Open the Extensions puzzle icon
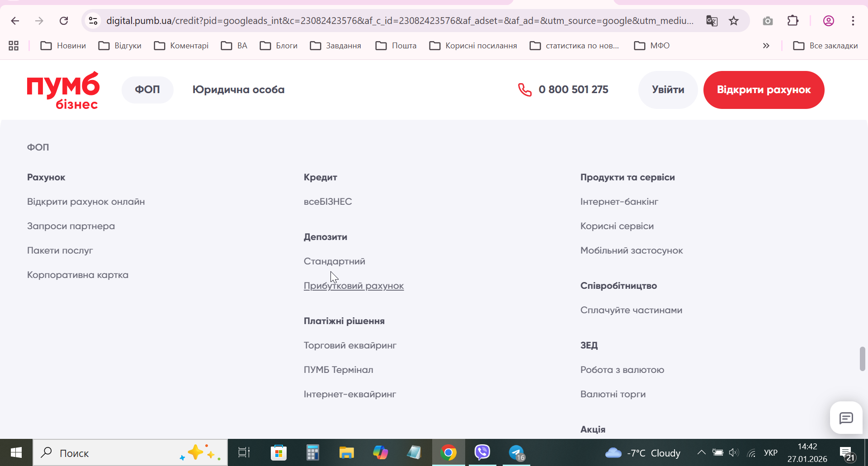This screenshot has width=868, height=466. pos(793,21)
